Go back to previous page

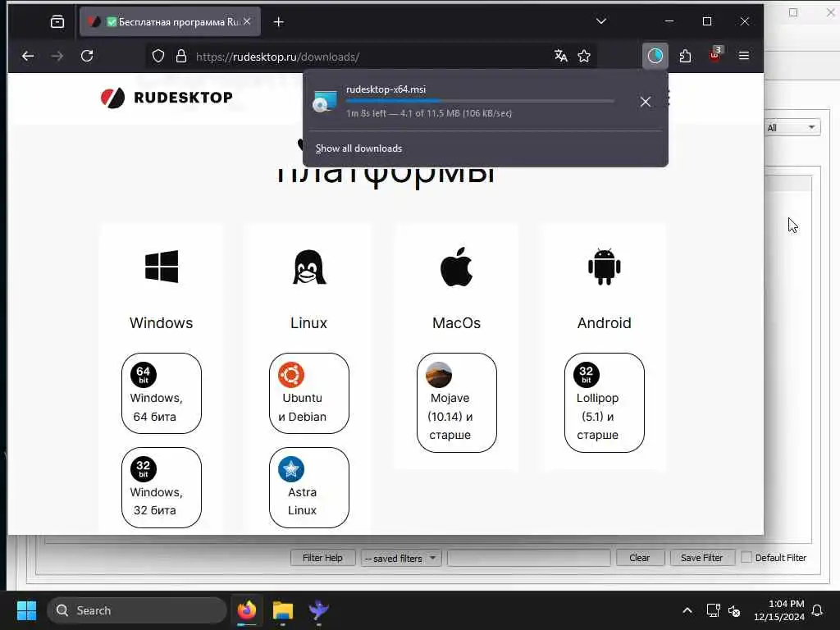click(28, 56)
